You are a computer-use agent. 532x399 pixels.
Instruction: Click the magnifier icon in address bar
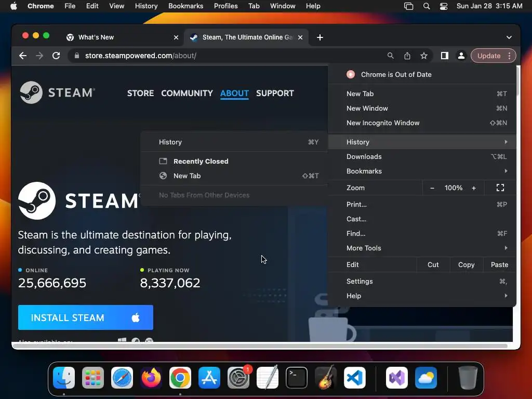(391, 56)
